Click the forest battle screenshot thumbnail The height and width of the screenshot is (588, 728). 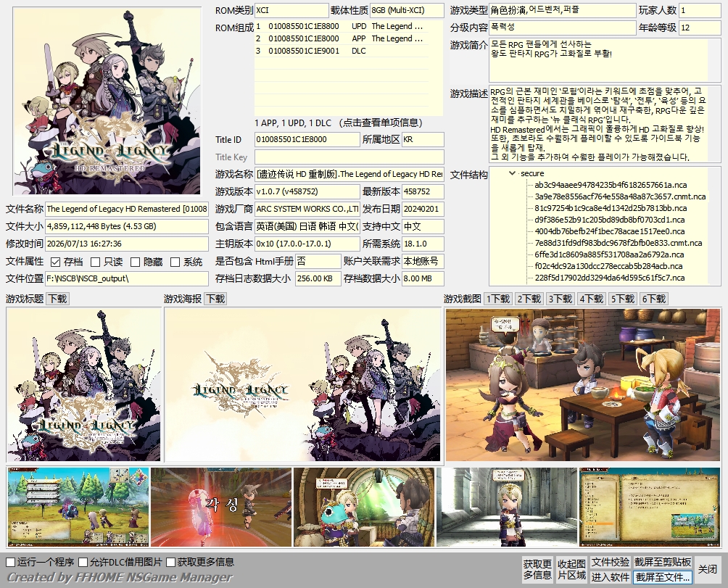(x=78, y=507)
